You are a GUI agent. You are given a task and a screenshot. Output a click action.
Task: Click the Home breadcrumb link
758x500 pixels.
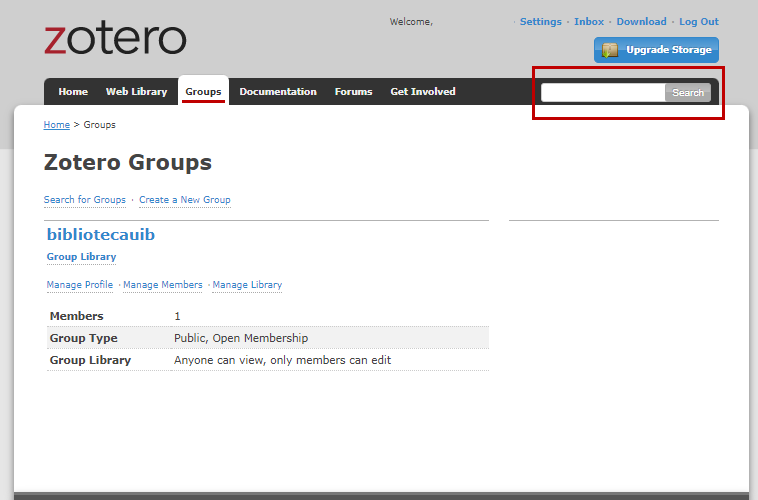57,125
